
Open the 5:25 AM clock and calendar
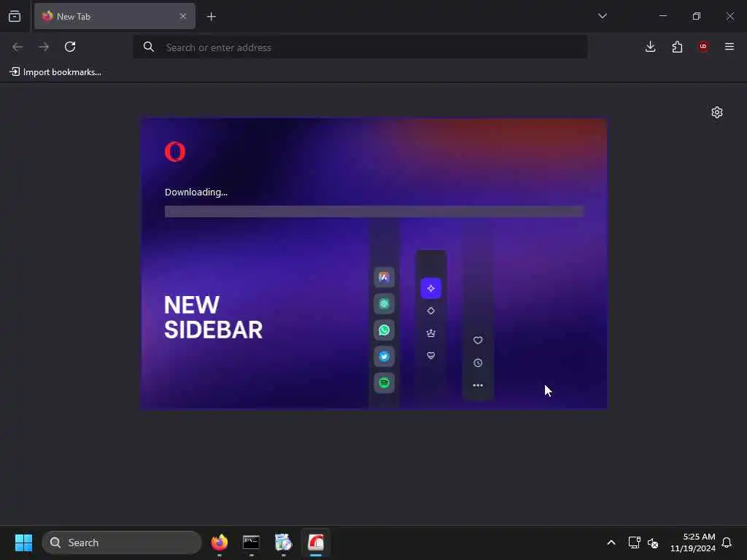(693, 542)
